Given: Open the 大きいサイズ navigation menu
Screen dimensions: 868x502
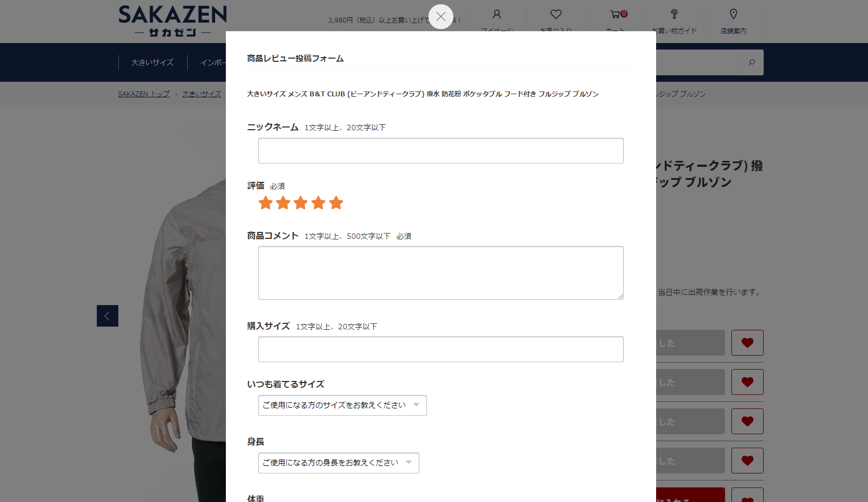Looking at the screenshot, I should click(x=153, y=62).
